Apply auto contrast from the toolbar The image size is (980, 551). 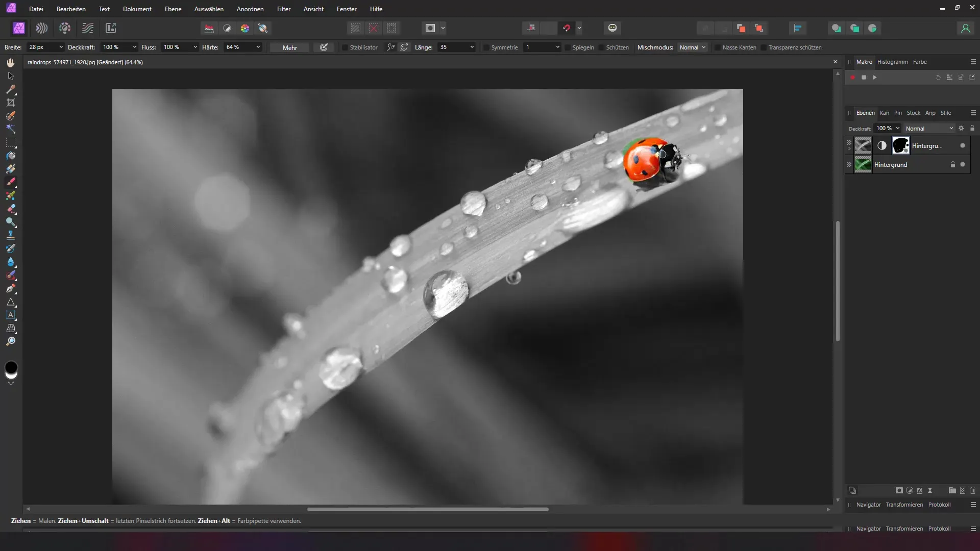click(227, 28)
